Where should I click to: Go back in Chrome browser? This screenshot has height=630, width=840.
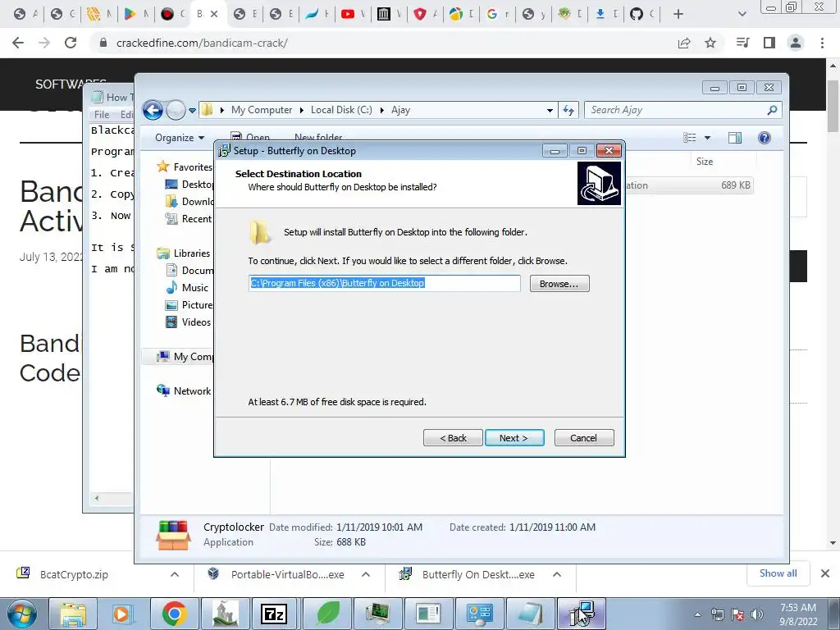pos(18,43)
